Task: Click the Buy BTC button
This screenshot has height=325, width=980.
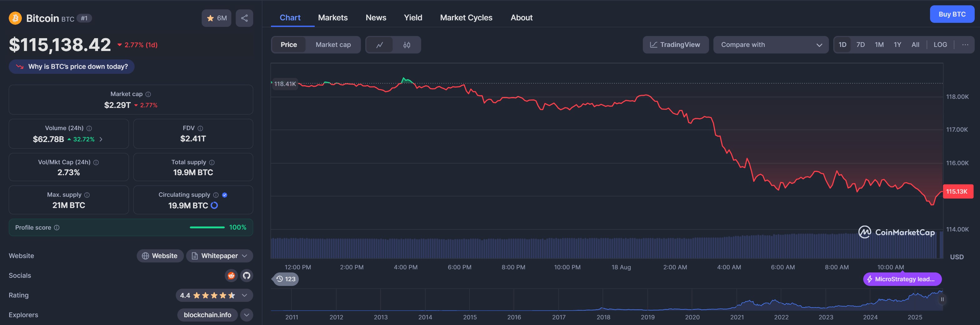Action: [952, 14]
